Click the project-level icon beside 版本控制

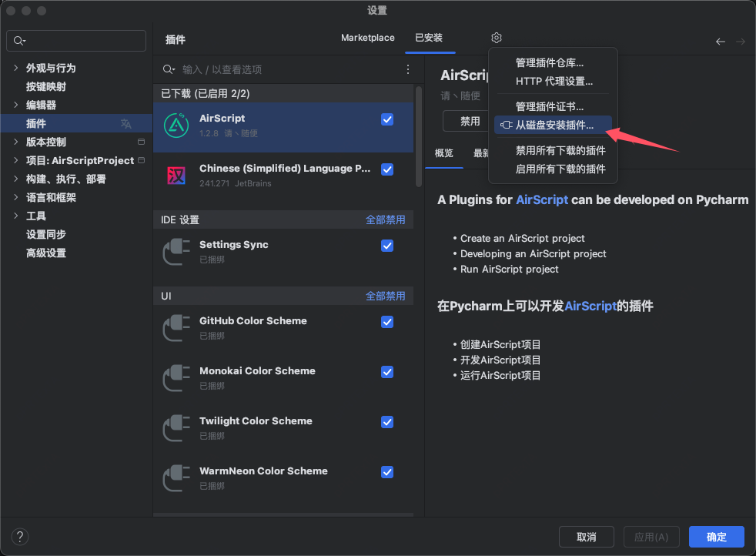click(141, 142)
